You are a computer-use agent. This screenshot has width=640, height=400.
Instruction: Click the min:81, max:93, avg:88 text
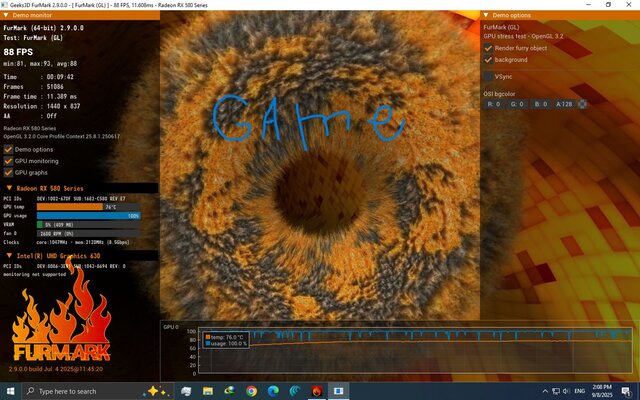coord(40,64)
